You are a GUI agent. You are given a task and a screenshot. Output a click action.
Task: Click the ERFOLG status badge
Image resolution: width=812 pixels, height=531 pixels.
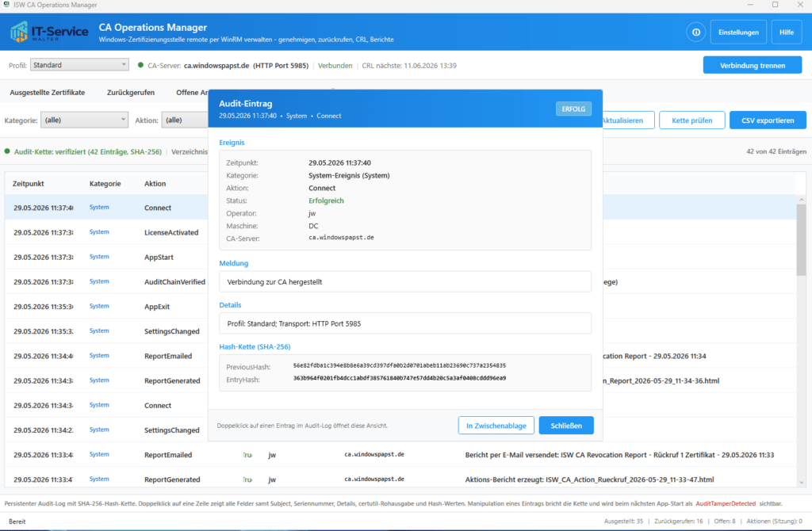click(573, 109)
